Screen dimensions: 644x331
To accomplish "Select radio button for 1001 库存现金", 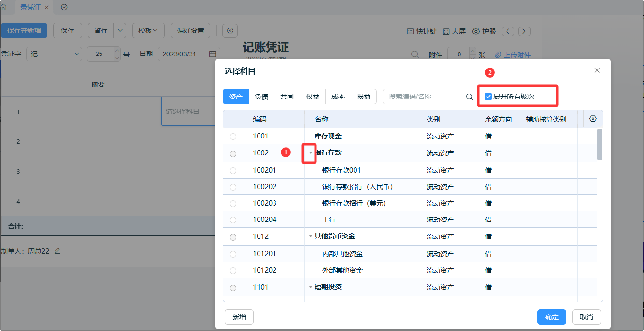I will pyautogui.click(x=233, y=137).
